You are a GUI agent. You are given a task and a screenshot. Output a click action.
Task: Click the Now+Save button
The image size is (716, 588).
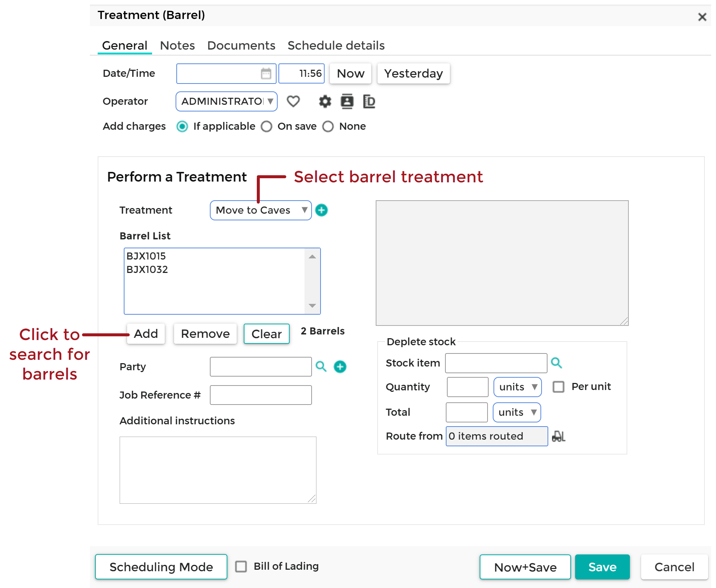point(525,567)
